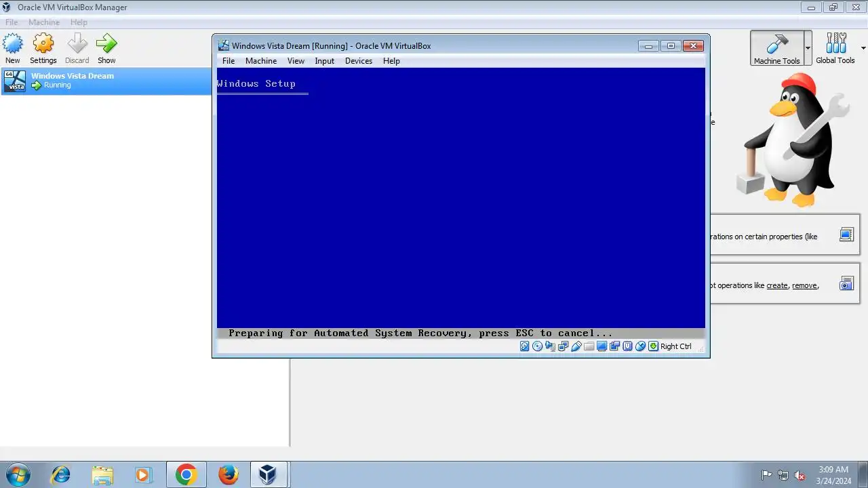Click the keyboard capture green arrow icon
The image size is (868, 488).
click(x=653, y=346)
